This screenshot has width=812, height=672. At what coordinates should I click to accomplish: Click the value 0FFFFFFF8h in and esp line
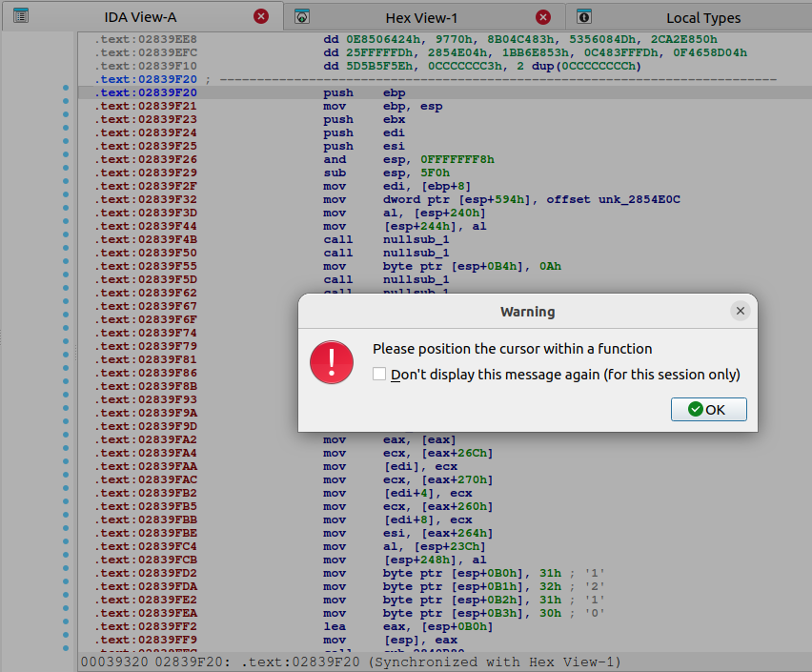(457, 159)
